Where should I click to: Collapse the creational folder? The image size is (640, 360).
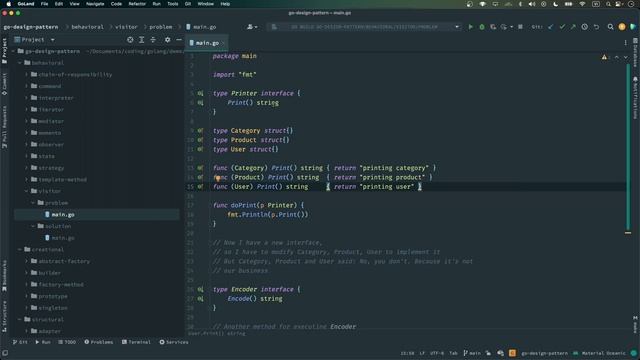click(20, 249)
